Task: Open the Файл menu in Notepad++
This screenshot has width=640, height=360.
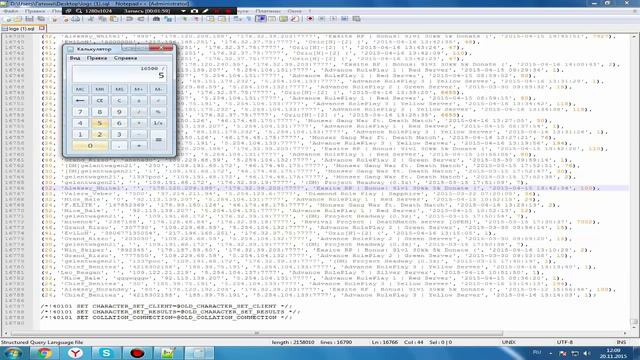Action: (x=11, y=11)
